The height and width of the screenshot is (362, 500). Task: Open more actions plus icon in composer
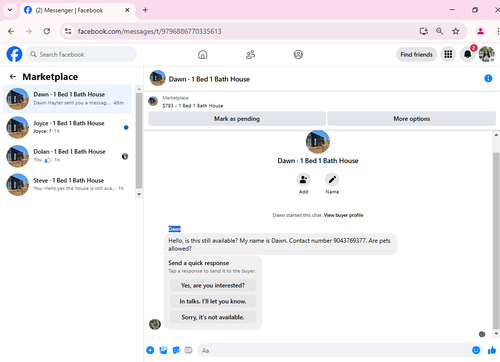click(x=150, y=350)
